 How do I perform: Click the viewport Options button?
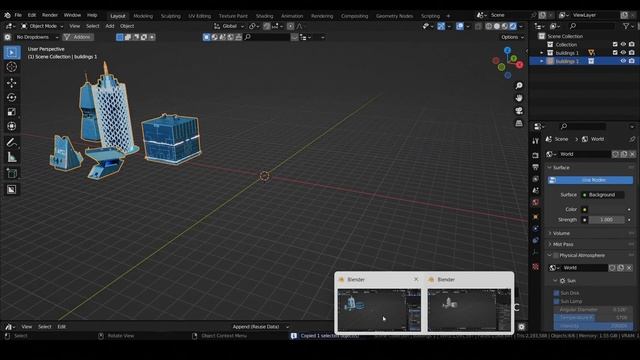(x=512, y=37)
